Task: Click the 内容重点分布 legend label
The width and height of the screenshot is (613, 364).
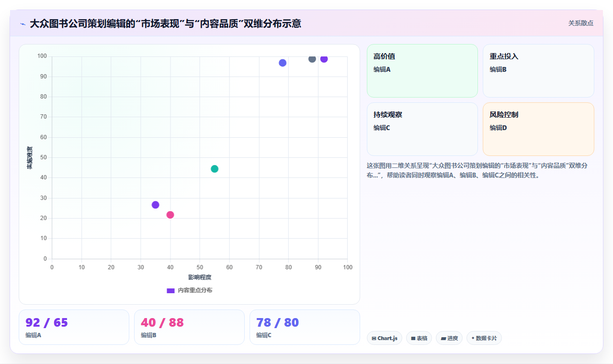Action: pyautogui.click(x=195, y=290)
